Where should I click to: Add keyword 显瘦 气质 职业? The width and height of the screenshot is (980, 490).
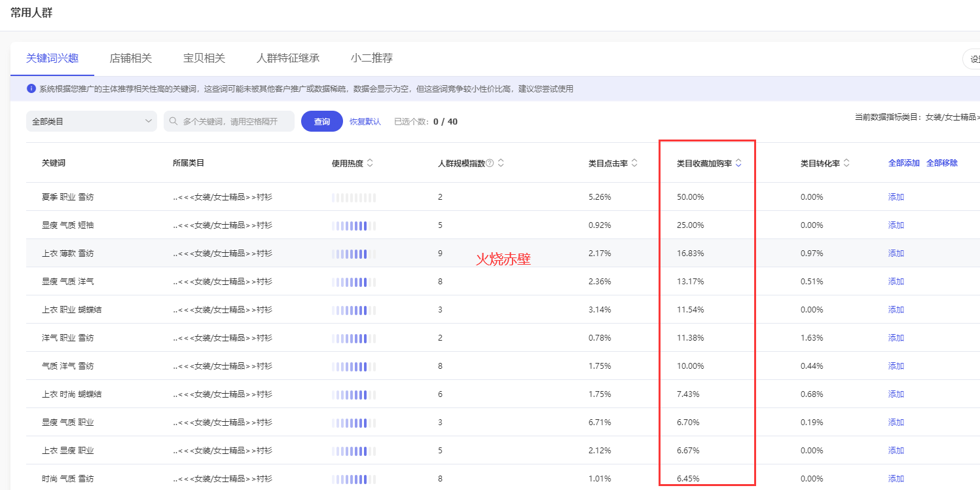896,423
